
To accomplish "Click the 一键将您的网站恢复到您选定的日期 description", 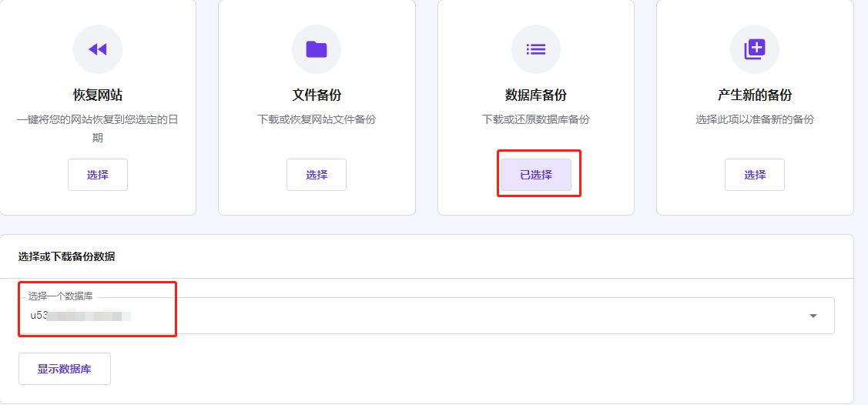I will (x=97, y=129).
